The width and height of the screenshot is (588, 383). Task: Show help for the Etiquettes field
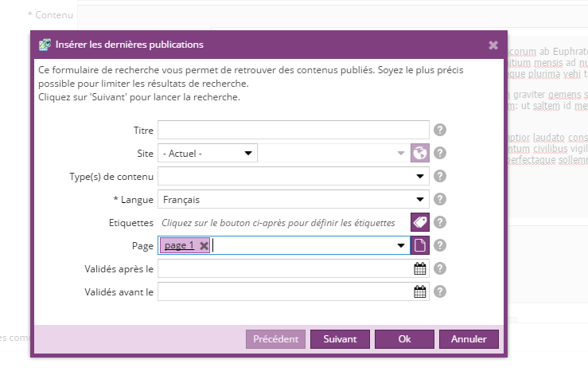[x=439, y=223]
